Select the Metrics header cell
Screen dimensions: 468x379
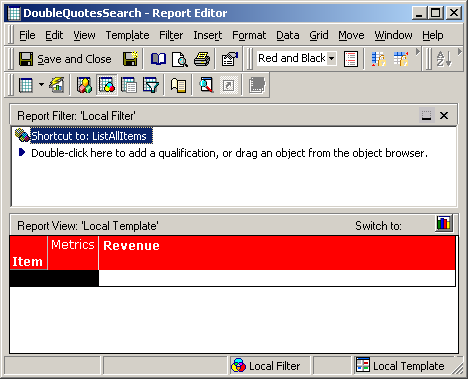73,253
